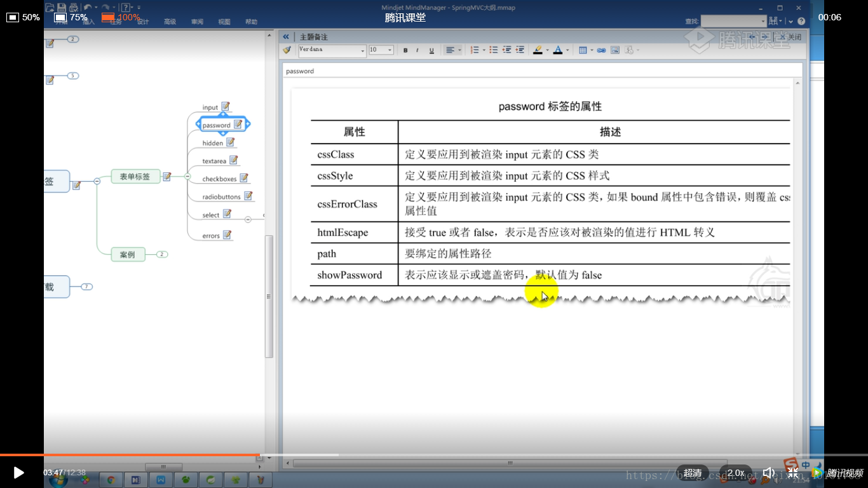Decrease indent in notes
The image size is (868, 488).
[507, 50]
